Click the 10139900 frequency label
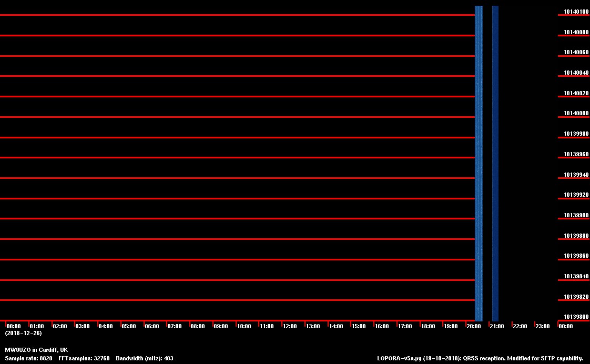 576,215
